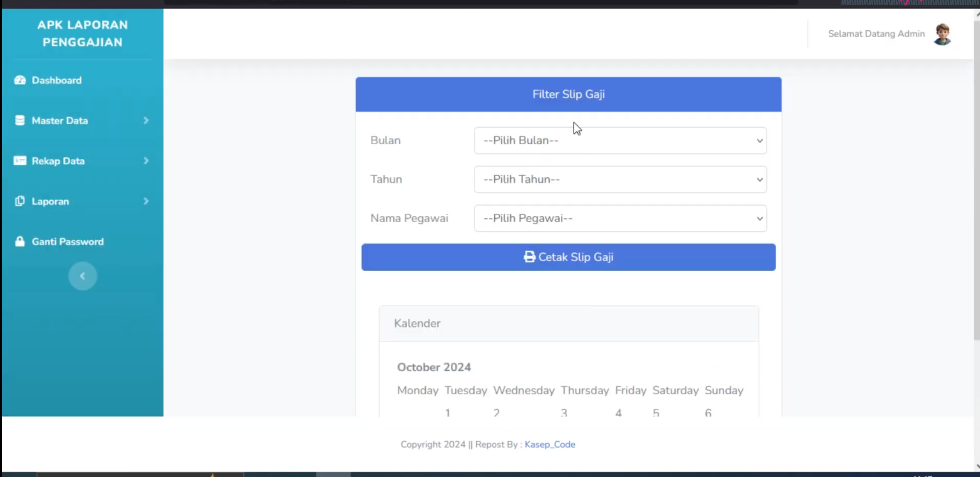This screenshot has width=980, height=477.
Task: Click the Nama Pegawai label
Action: (x=409, y=218)
